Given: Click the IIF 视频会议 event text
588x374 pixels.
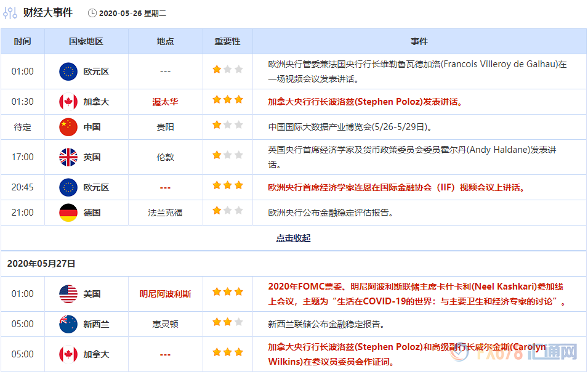Looking at the screenshot, I should pos(397,187).
